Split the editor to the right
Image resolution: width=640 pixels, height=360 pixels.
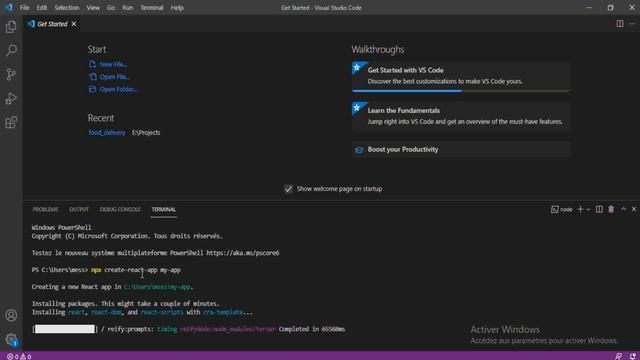(x=620, y=24)
